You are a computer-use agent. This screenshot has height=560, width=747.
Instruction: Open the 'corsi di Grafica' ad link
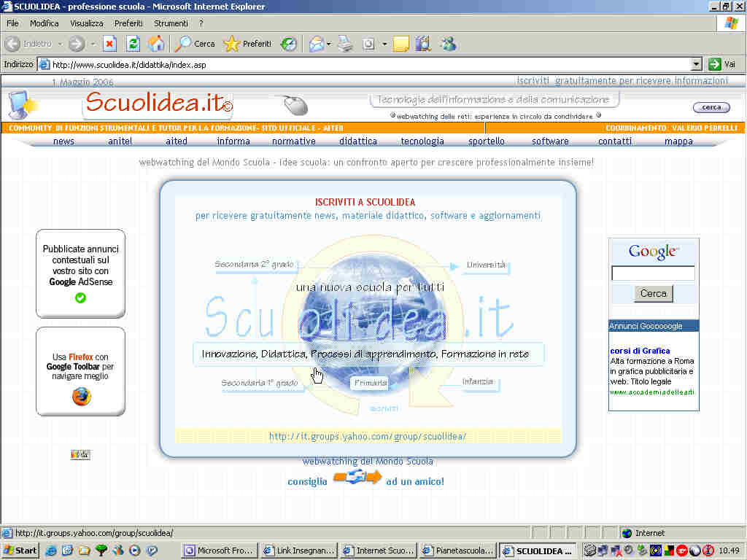[640, 351]
